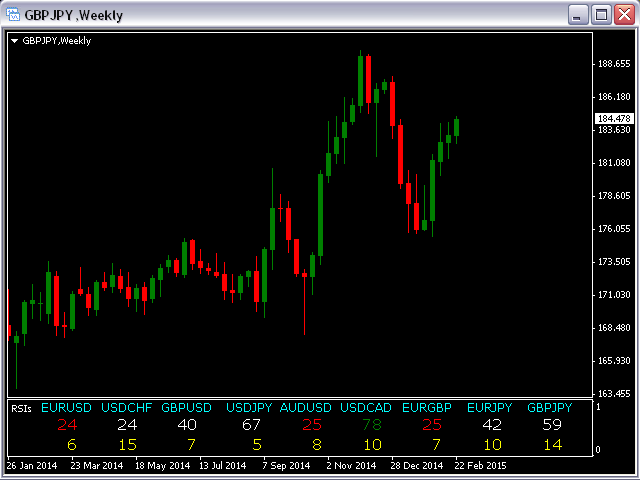Click the 176.055 price scale value
The image size is (640, 480).
pos(614,229)
